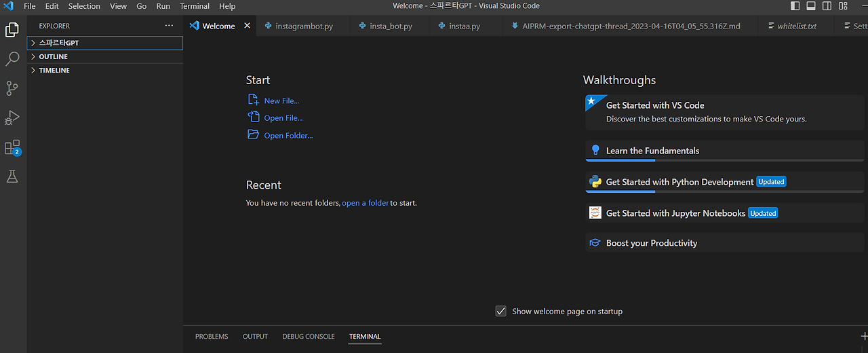
Task: Open the Go menu
Action: 142,6
